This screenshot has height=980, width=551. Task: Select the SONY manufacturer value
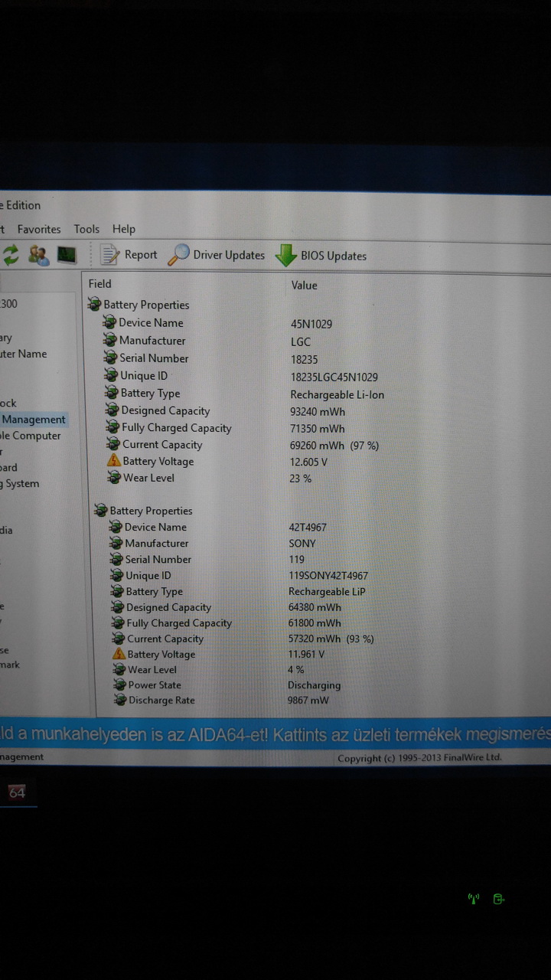pyautogui.click(x=302, y=544)
